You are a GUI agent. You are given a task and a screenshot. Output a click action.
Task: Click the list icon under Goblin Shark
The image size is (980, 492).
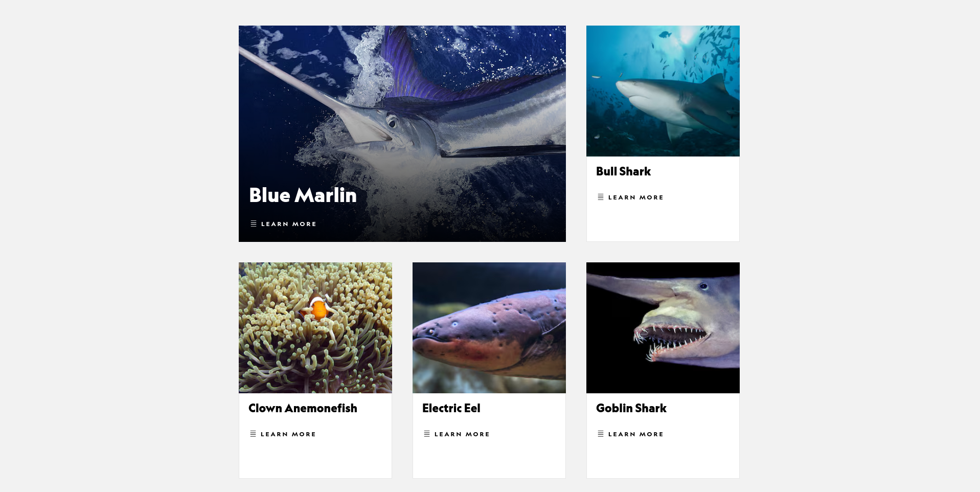click(601, 434)
